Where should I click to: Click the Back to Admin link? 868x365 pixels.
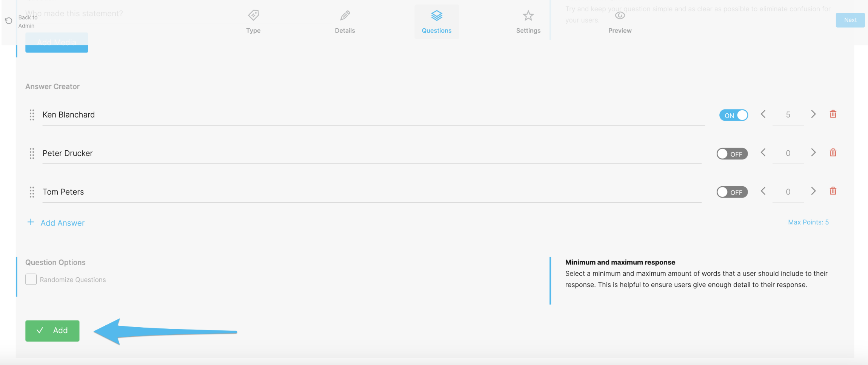[28, 22]
